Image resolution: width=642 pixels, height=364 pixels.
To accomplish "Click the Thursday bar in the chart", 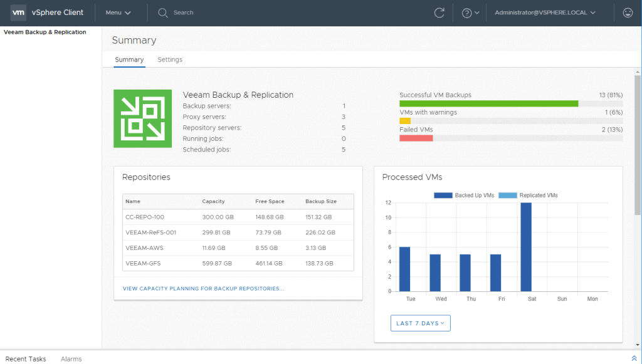I will 465,273.
